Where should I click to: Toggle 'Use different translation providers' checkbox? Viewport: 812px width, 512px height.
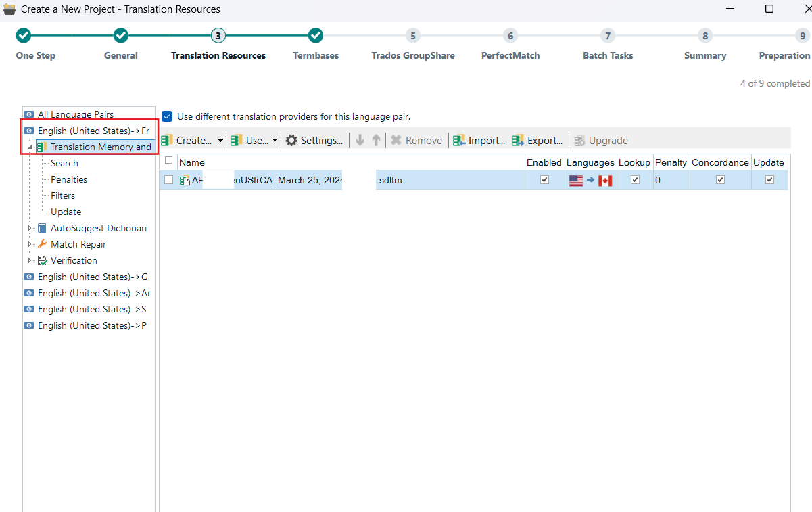point(167,116)
